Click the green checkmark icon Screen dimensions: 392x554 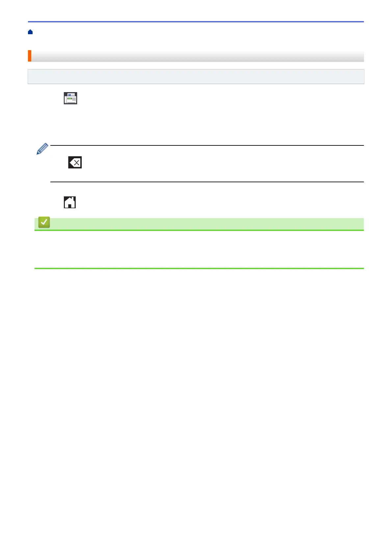(44, 222)
